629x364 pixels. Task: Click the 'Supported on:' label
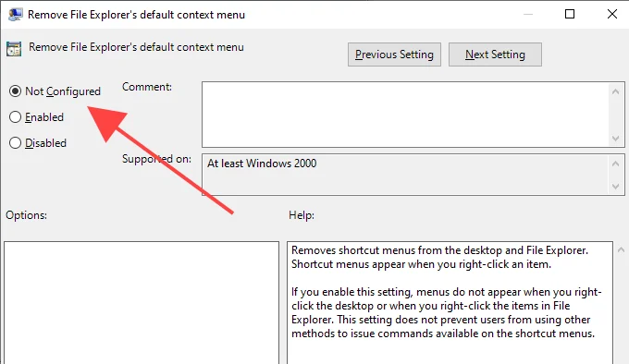click(x=156, y=159)
